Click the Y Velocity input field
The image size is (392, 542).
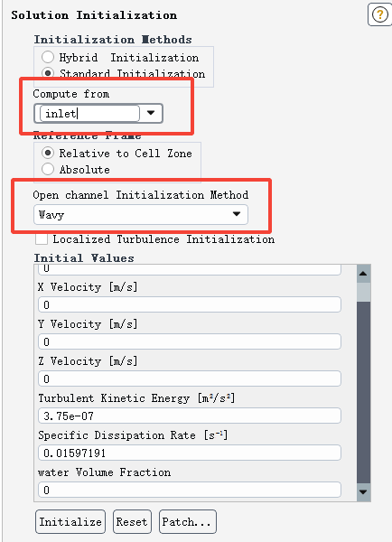pos(190,341)
